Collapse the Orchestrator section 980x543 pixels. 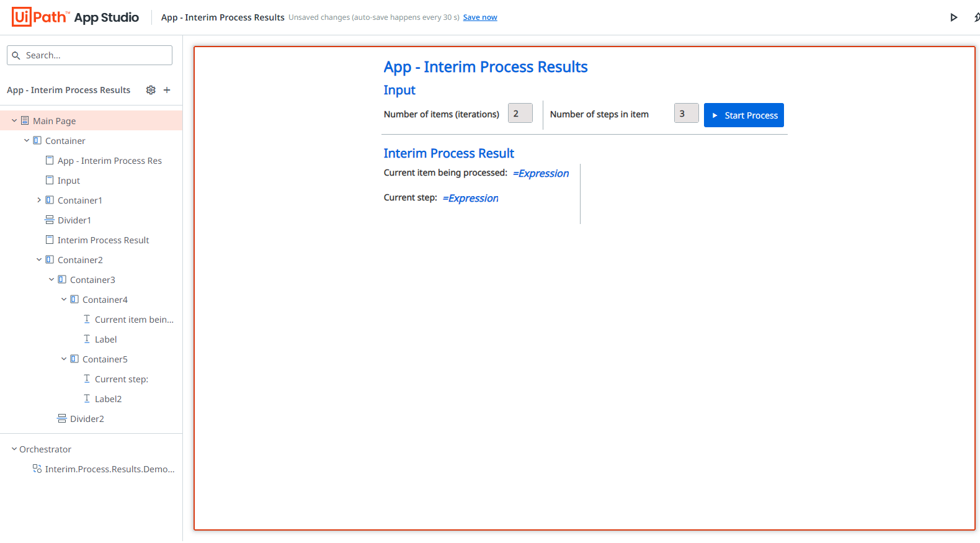(14, 449)
